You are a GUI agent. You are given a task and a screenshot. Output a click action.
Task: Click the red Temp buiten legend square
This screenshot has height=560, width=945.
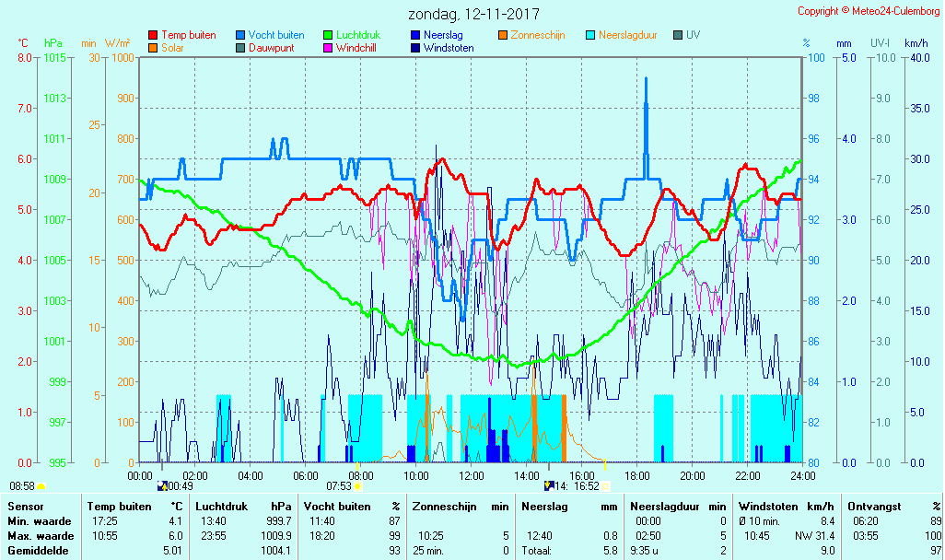153,36
